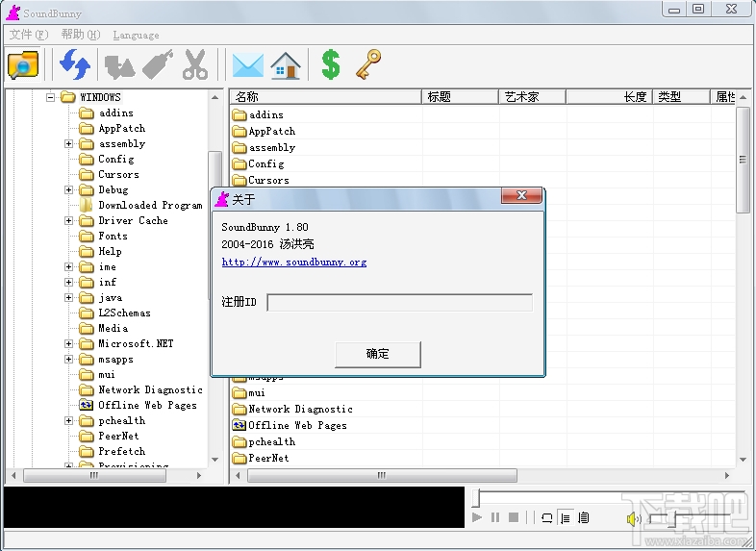Open the 文件(F) menu
The height and width of the screenshot is (551, 756).
[x=29, y=35]
